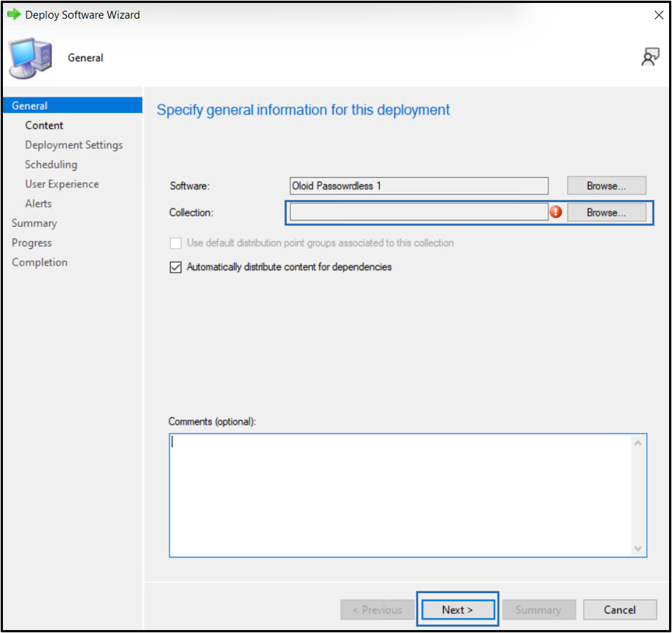672x633 pixels.
Task: Click the Next > button
Action: pos(457,609)
